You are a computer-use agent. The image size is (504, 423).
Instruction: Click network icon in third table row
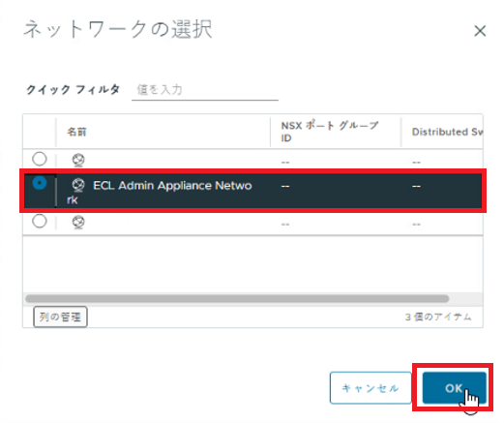(x=78, y=223)
